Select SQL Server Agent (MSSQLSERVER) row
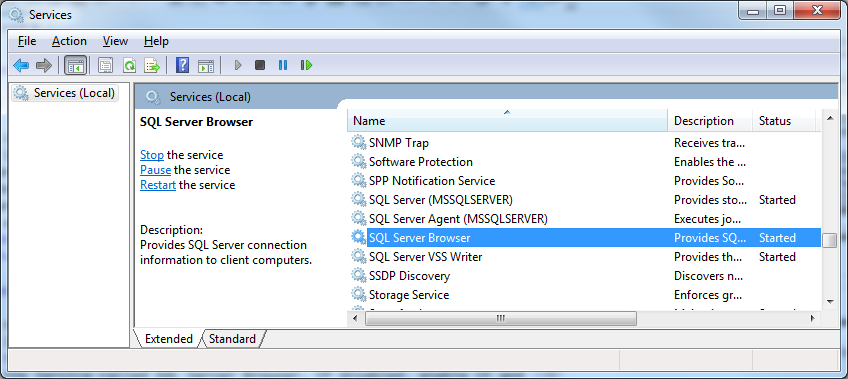The height and width of the screenshot is (379, 848). [583, 219]
